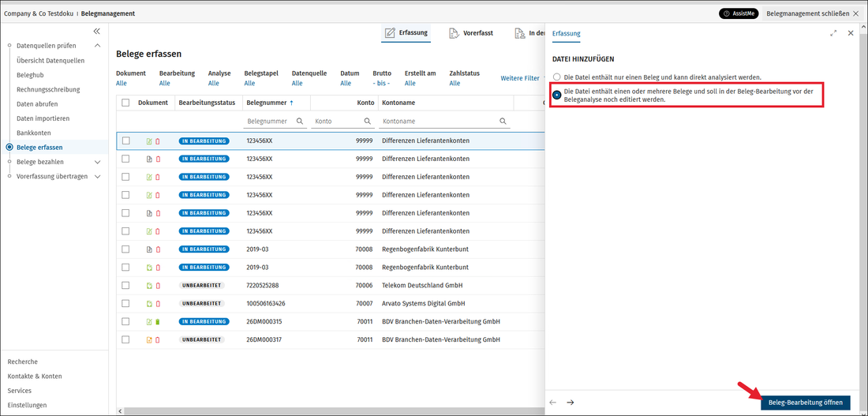Image resolution: width=868 pixels, height=416 pixels.
Task: Toggle the select-all checkbox in table header
Action: pos(125,103)
